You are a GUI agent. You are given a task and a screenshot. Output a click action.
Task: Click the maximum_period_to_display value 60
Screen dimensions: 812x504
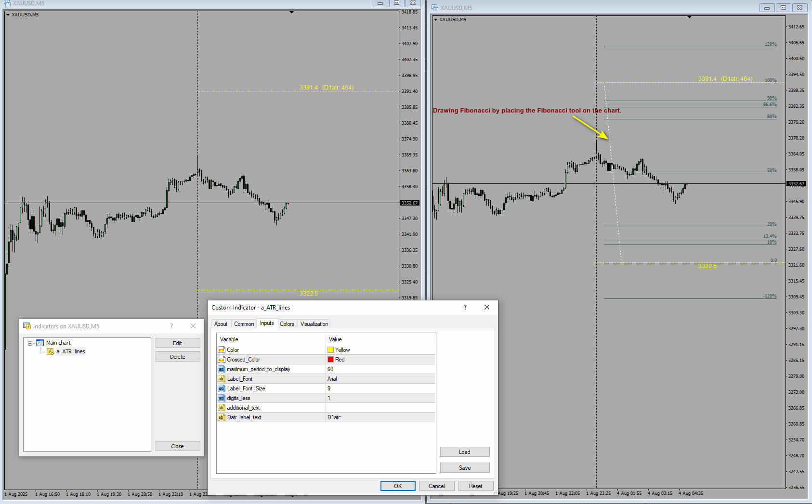coord(380,369)
